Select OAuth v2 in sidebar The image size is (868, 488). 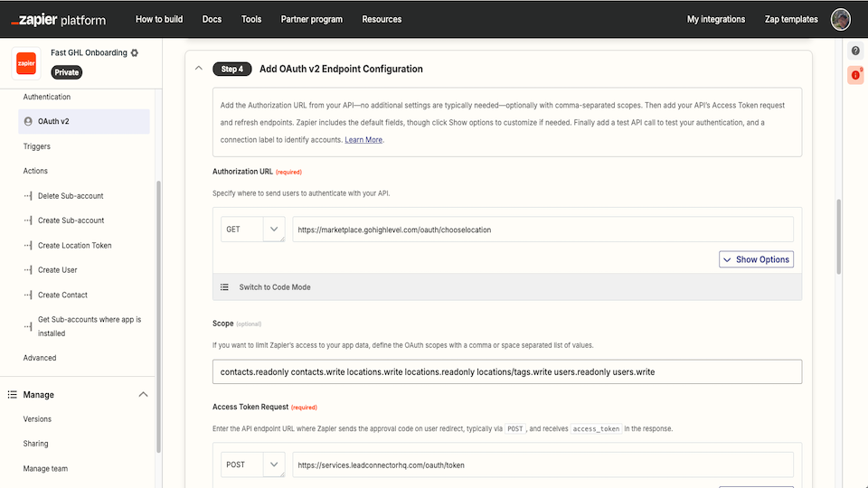(84, 121)
